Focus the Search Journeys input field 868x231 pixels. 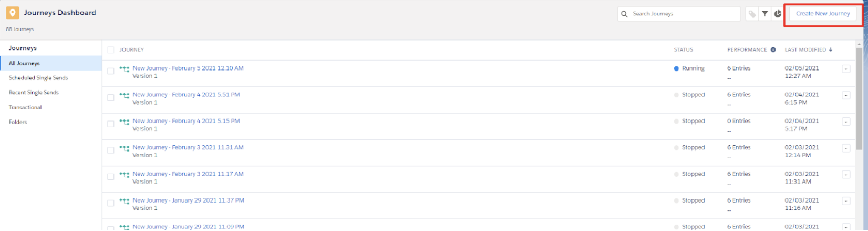(x=679, y=14)
